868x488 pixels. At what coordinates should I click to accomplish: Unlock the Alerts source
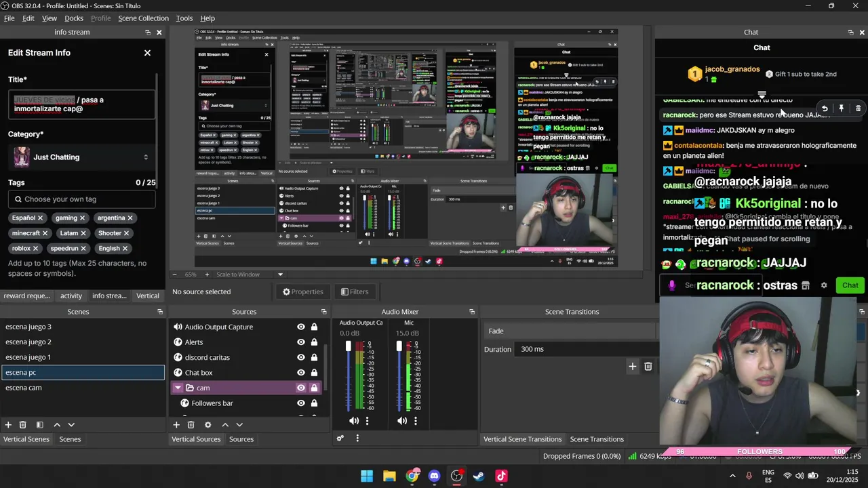tap(314, 342)
